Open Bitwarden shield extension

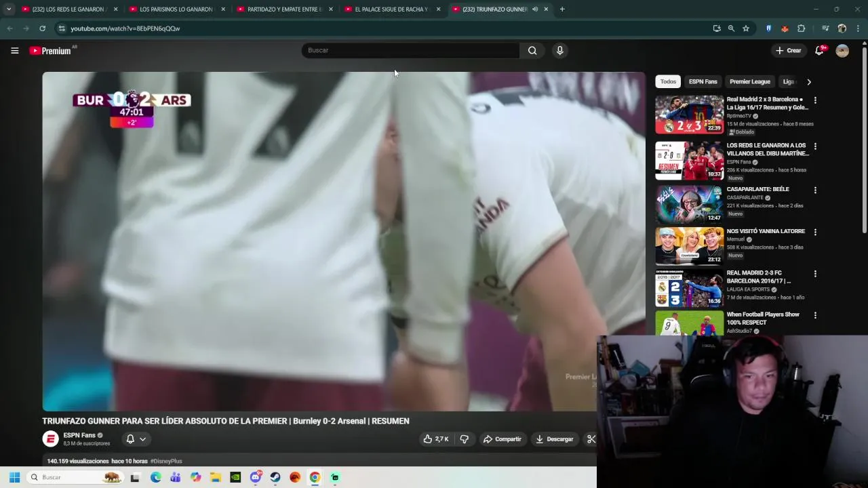tap(768, 28)
